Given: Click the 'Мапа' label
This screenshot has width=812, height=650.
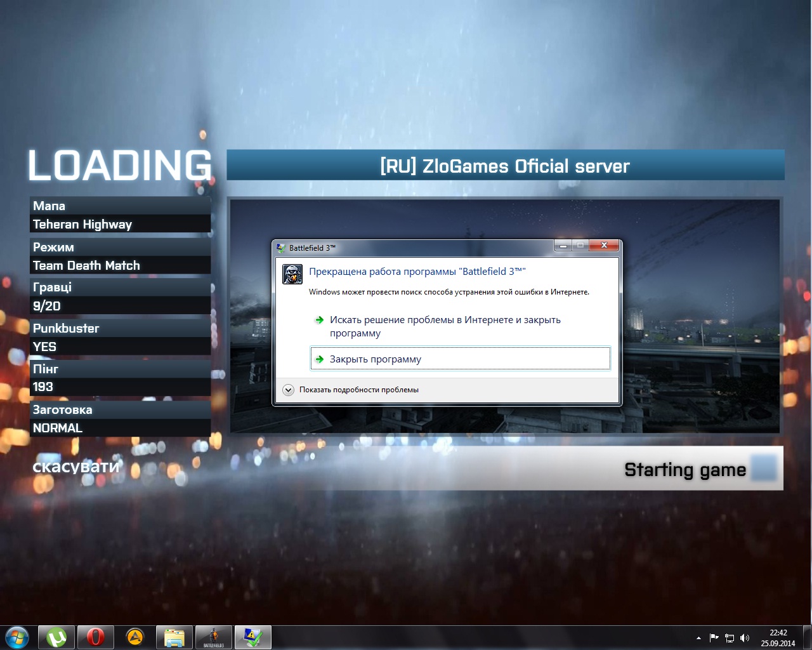Looking at the screenshot, I should coord(49,206).
